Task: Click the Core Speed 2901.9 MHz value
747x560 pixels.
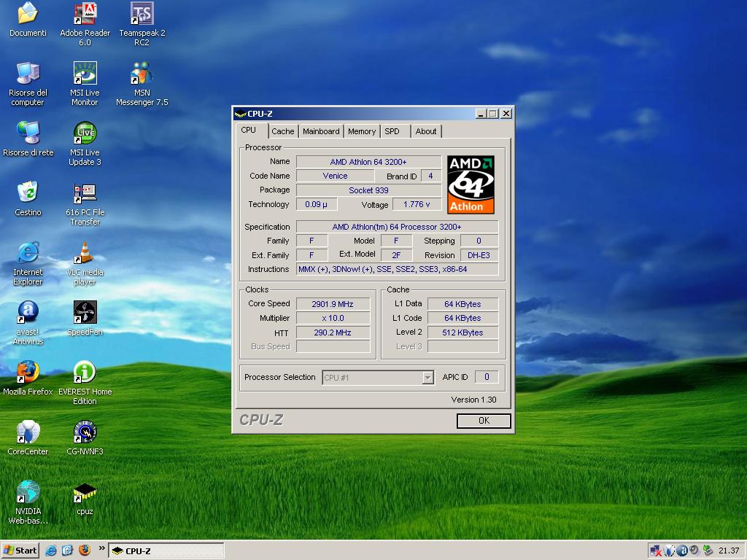Action: [x=333, y=304]
